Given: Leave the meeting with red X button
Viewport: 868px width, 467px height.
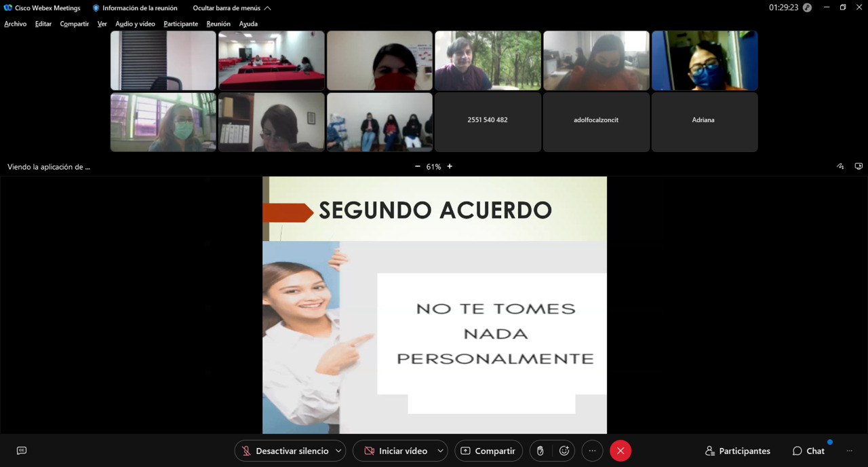Looking at the screenshot, I should [x=620, y=451].
